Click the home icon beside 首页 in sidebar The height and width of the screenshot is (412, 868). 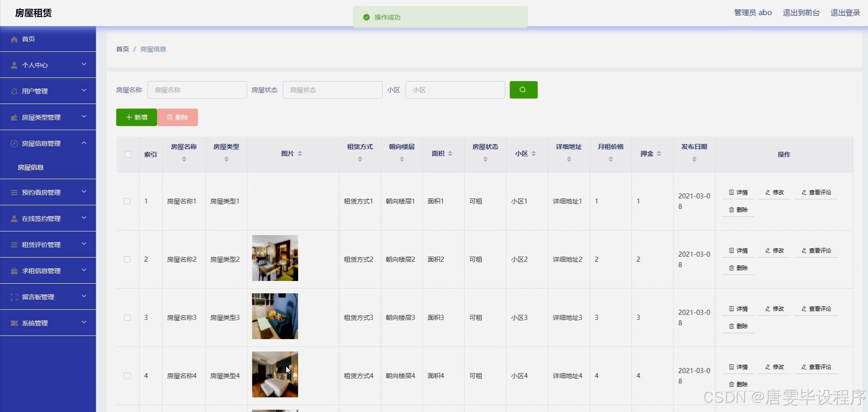(14, 39)
